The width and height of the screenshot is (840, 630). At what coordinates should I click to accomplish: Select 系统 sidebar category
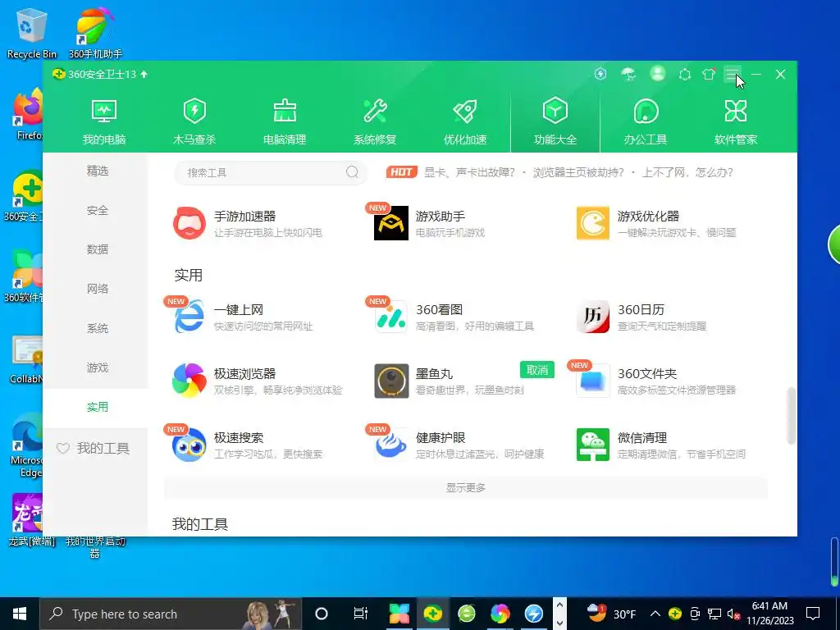pyautogui.click(x=98, y=328)
